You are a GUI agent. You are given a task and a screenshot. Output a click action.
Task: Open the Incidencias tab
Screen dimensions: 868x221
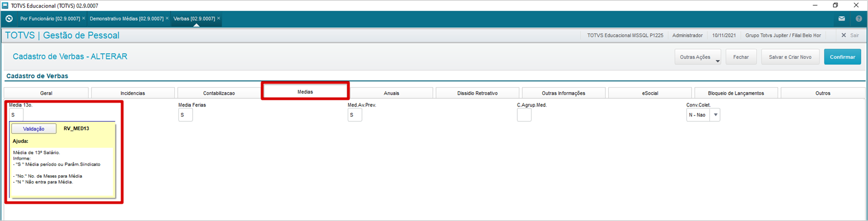133,93
